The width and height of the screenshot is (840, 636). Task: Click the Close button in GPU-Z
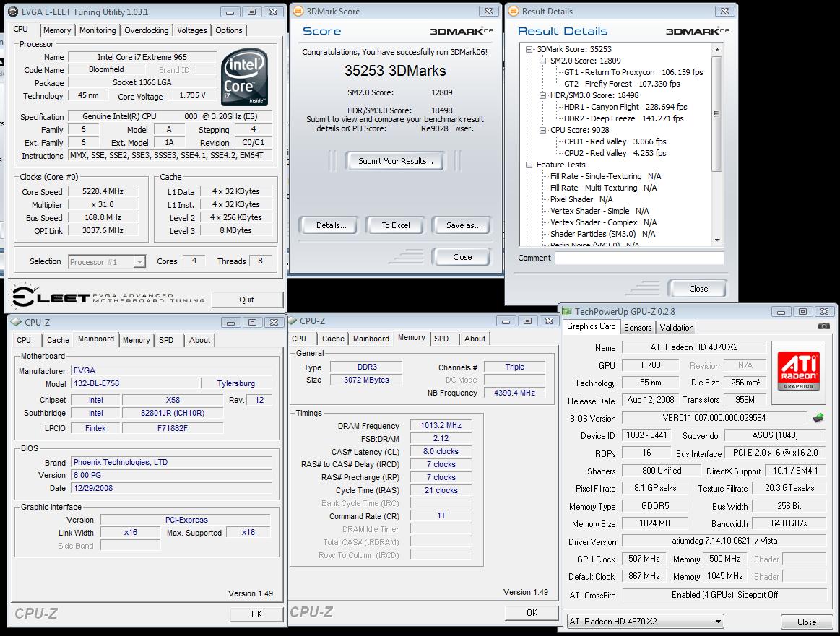coord(807,622)
